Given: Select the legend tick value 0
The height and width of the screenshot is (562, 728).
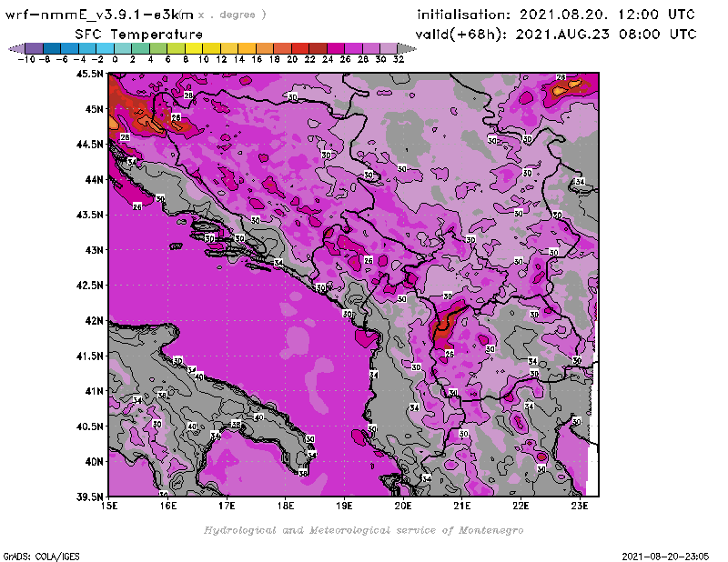Looking at the screenshot, I should coord(115,59).
